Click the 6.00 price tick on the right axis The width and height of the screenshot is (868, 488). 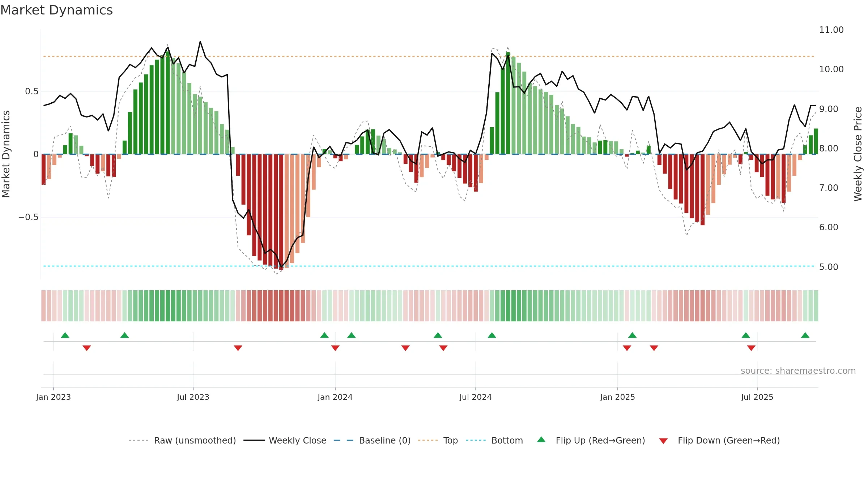point(829,227)
